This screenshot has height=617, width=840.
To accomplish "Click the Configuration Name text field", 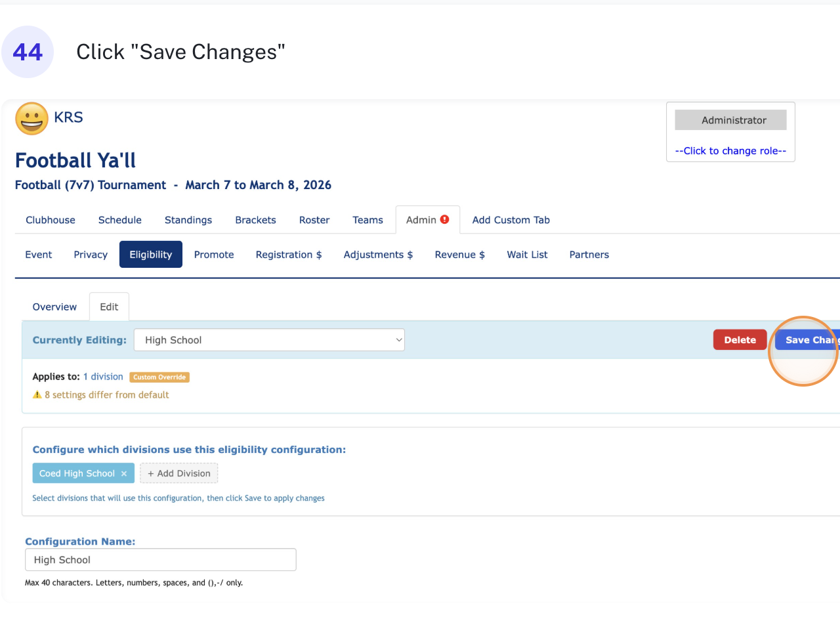I will (x=160, y=559).
